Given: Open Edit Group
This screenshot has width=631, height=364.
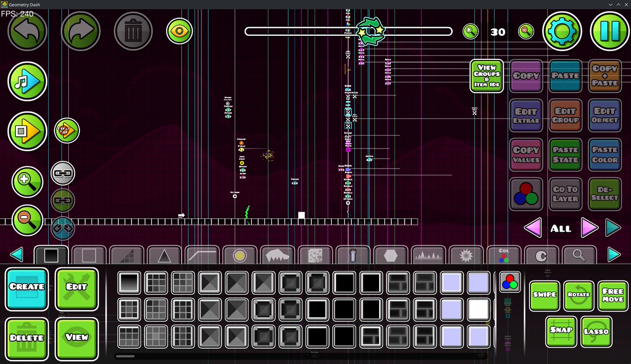Looking at the screenshot, I should [x=565, y=116].
